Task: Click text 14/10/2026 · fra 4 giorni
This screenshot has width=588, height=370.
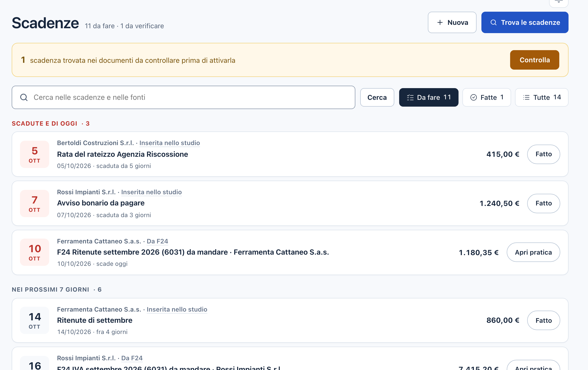Action: point(92,332)
